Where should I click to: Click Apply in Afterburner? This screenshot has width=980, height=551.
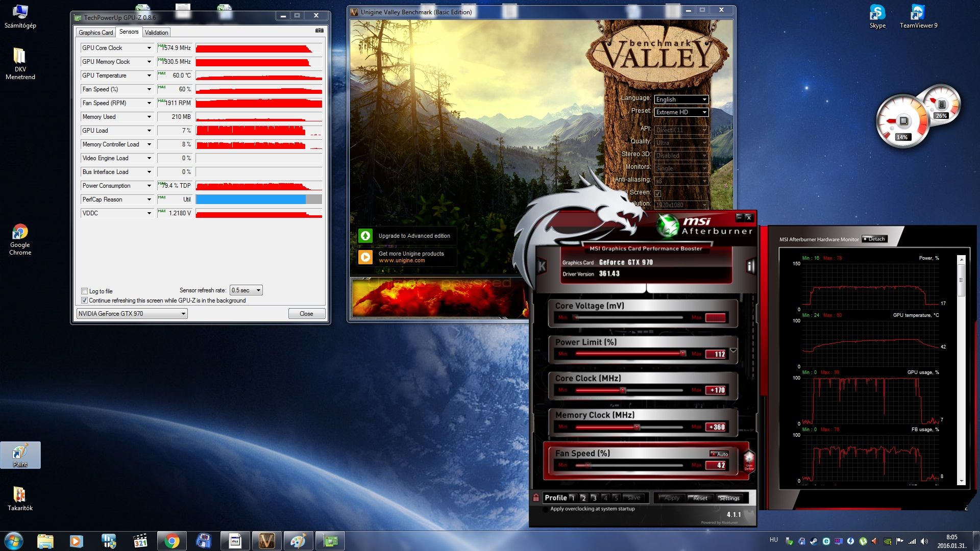point(672,498)
